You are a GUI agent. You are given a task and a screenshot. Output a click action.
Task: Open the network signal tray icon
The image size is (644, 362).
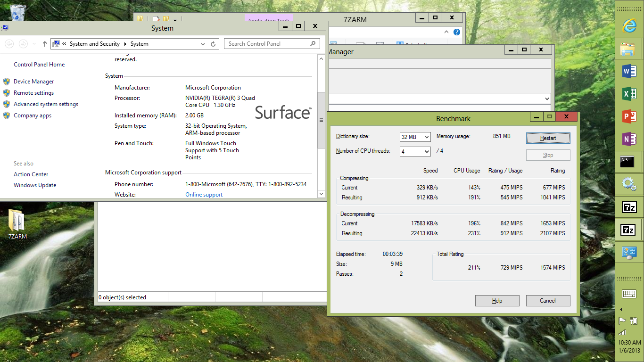point(622,332)
